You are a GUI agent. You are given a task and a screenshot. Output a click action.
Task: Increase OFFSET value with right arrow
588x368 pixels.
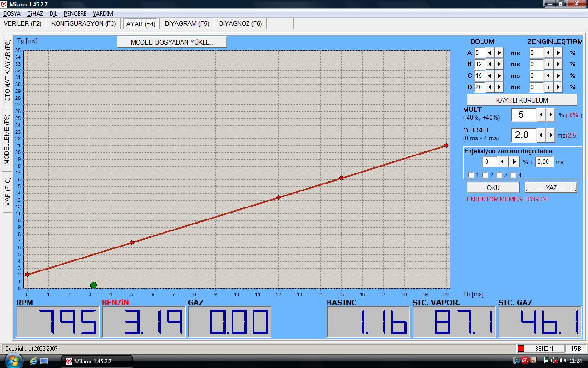[551, 135]
